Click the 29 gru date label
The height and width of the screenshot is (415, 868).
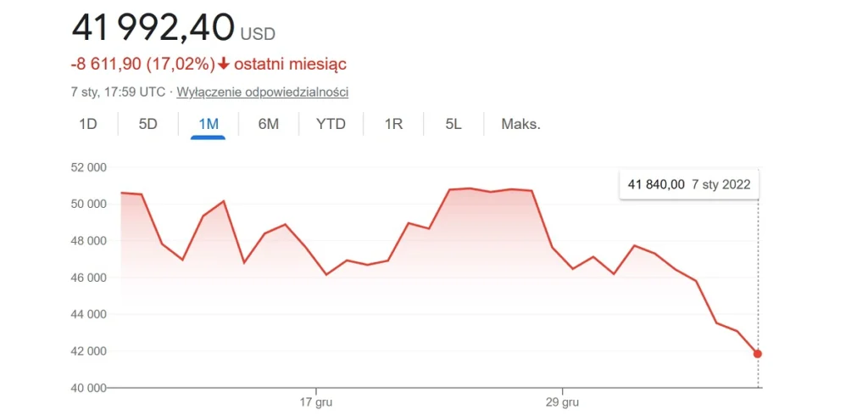point(562,401)
